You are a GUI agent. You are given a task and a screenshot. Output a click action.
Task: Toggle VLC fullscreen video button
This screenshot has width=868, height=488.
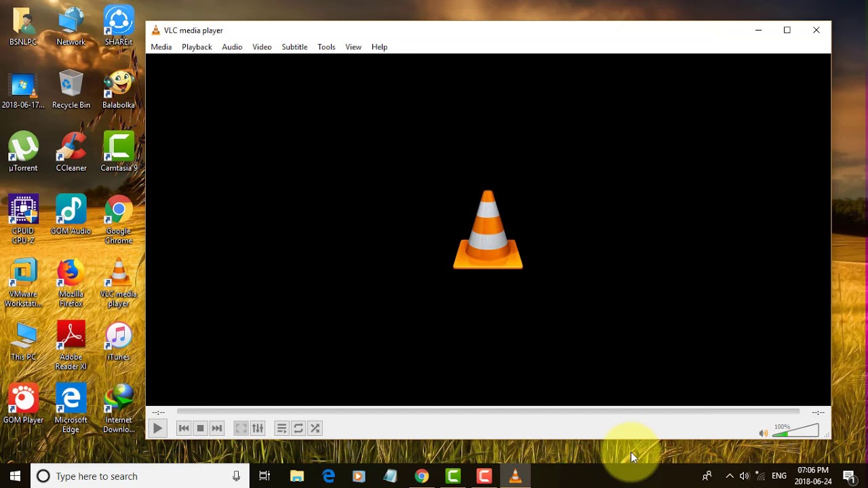pyautogui.click(x=241, y=428)
